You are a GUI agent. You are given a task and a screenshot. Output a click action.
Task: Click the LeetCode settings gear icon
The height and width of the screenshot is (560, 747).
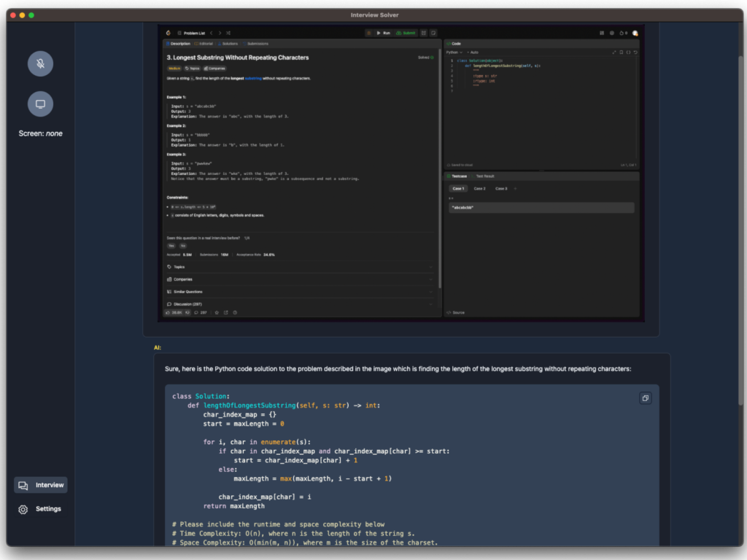click(x=611, y=33)
